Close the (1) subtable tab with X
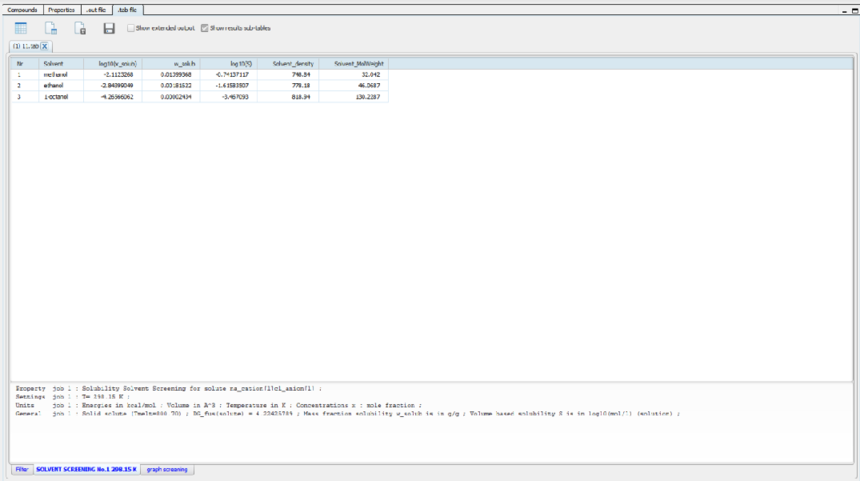The width and height of the screenshot is (860, 481). click(45, 46)
